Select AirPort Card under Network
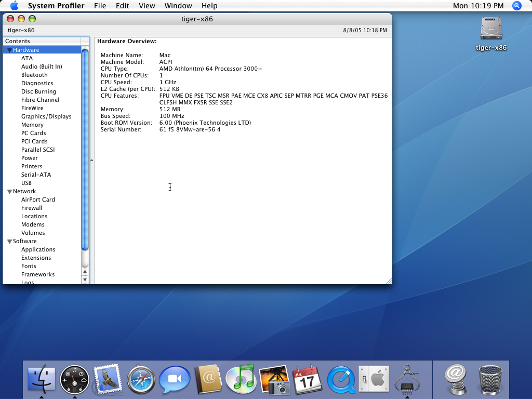 point(38,199)
